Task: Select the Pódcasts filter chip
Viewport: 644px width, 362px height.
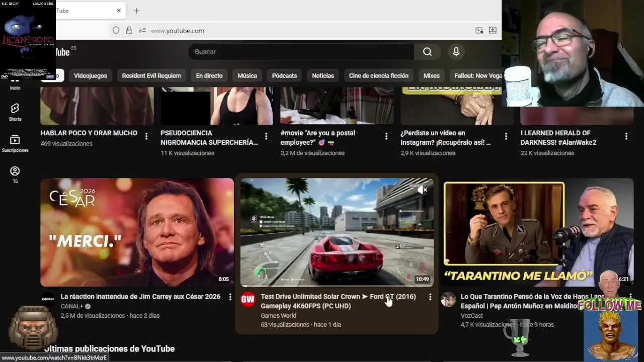Action: tap(284, 75)
